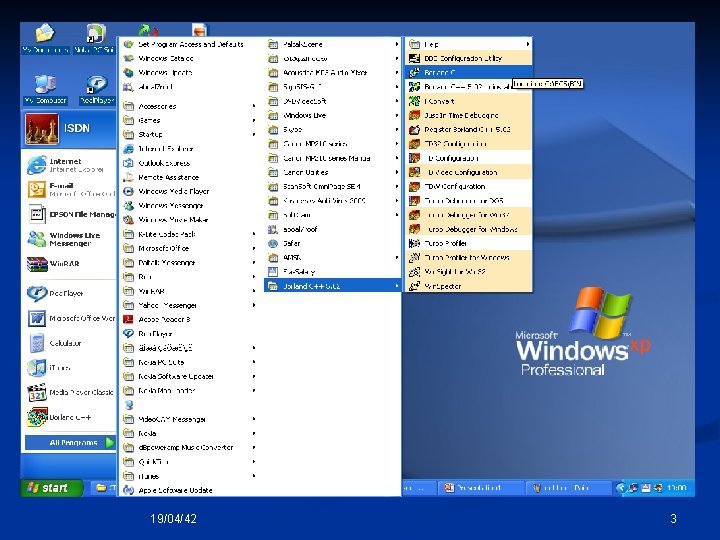This screenshot has width=720, height=540.
Task: Launch Outlook Express from All Programs
Action: pyautogui.click(x=189, y=163)
